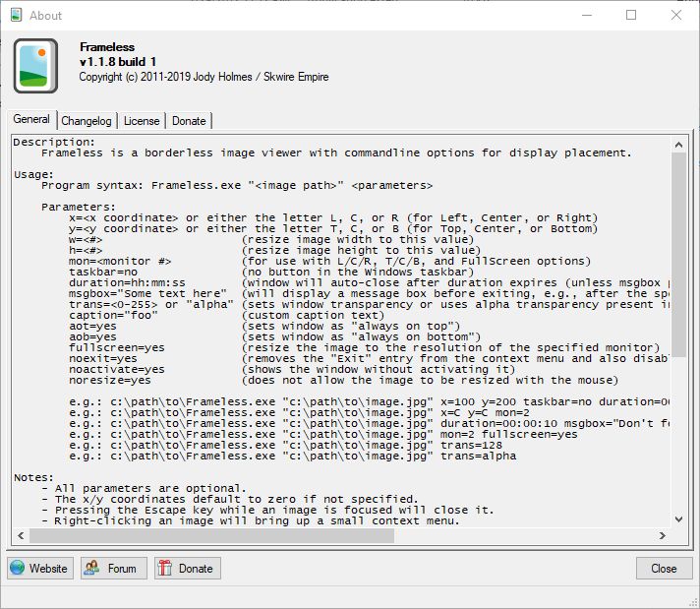Maximize the About window
700x609 pixels.
coord(631,15)
